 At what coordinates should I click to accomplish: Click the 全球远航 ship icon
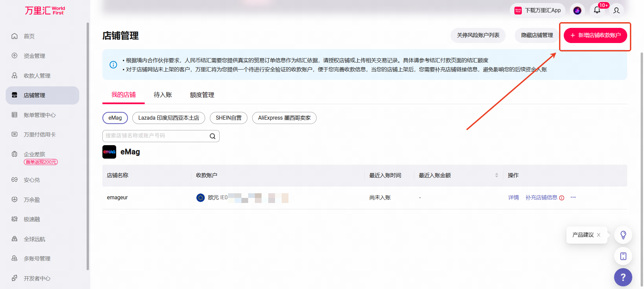coord(14,239)
